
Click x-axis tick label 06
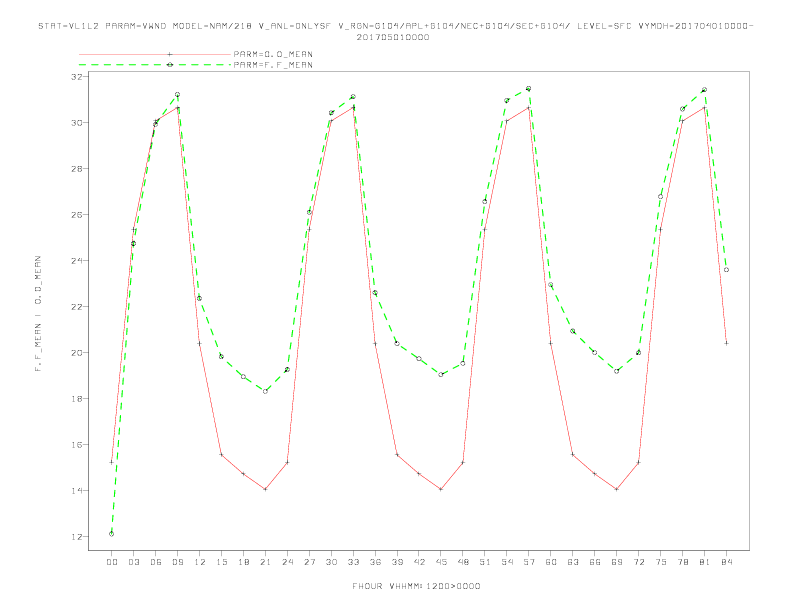[x=156, y=562]
